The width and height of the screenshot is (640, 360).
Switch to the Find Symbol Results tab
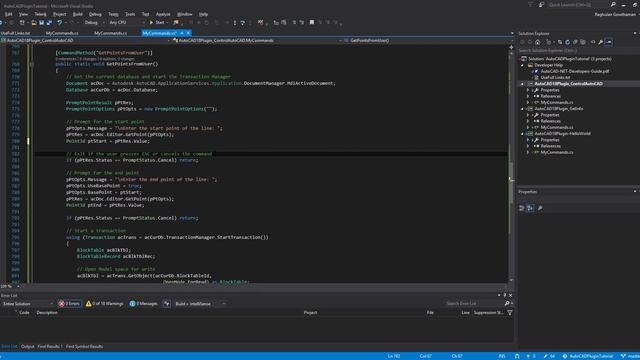tap(84, 347)
